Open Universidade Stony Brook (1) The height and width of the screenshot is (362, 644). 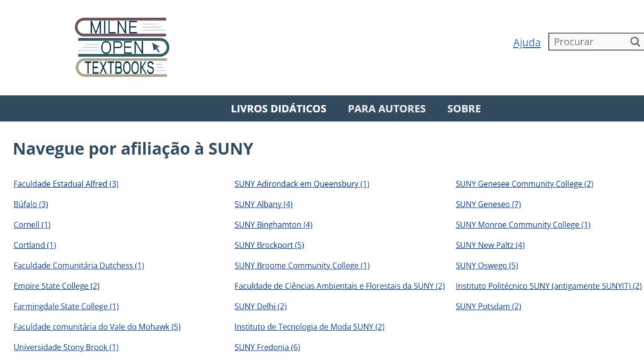click(x=66, y=347)
